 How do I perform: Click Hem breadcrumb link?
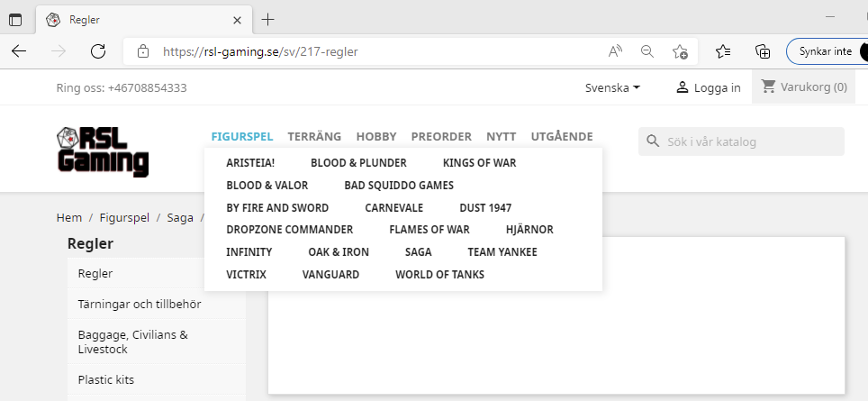[69, 218]
